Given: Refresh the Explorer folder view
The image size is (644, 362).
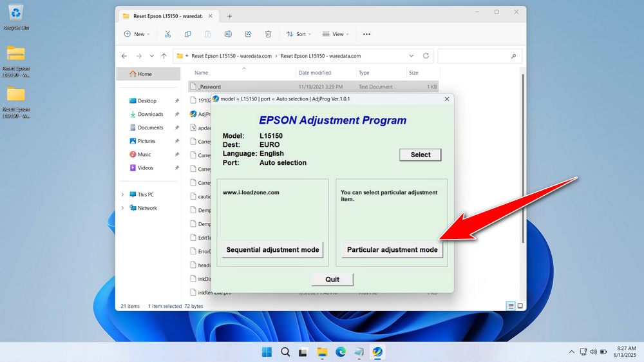Looking at the screenshot, I should point(426,56).
